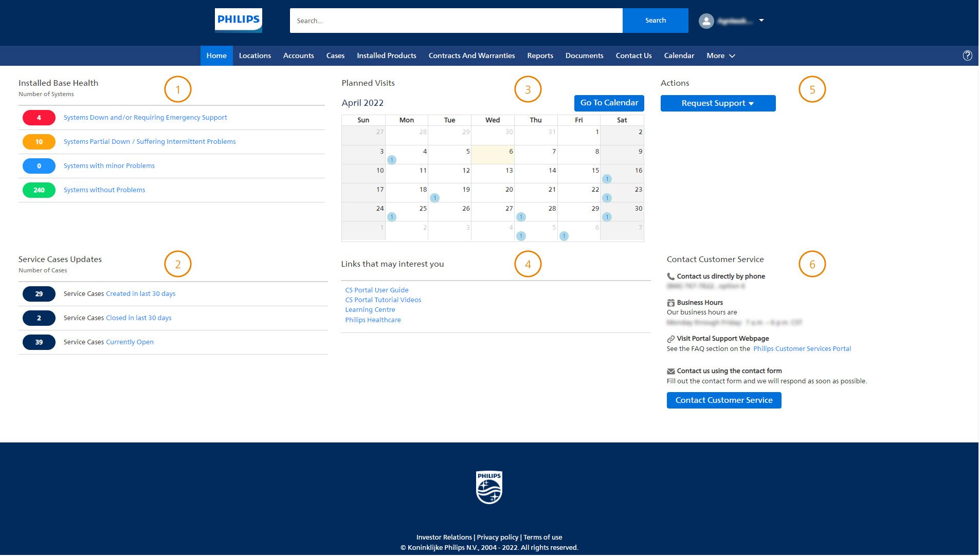Open the help question mark icon
The image size is (980, 556).
(x=967, y=55)
